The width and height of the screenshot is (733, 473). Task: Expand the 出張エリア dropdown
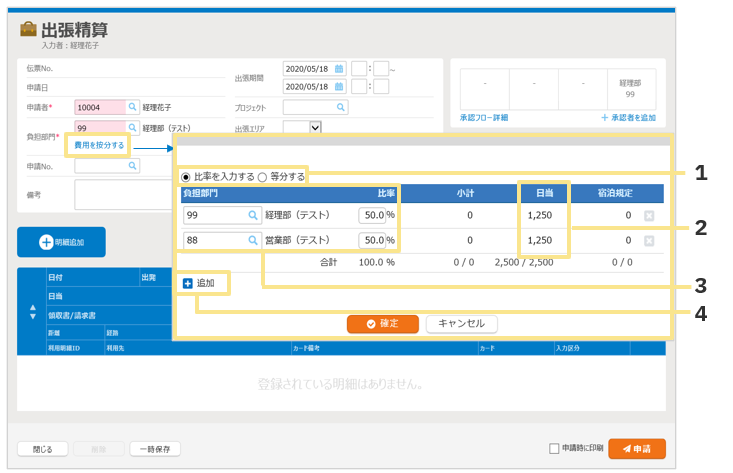tap(315, 127)
